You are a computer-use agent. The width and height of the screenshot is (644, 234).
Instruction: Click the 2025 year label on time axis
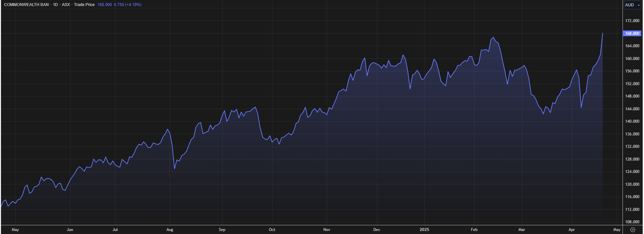[x=424, y=230]
